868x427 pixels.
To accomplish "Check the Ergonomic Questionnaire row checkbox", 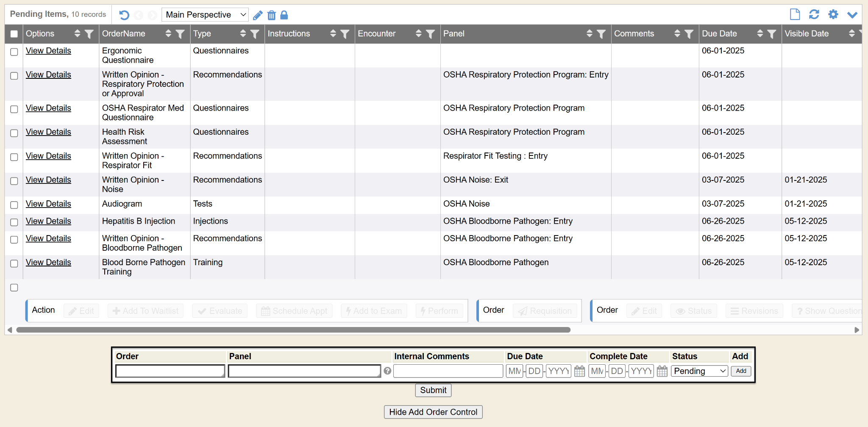I will [14, 52].
